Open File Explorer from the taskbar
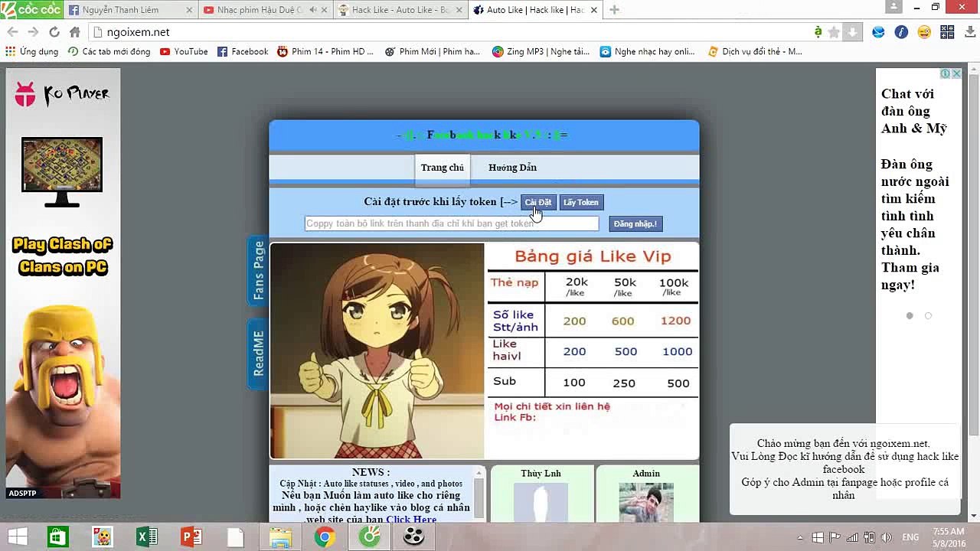 coord(280,536)
